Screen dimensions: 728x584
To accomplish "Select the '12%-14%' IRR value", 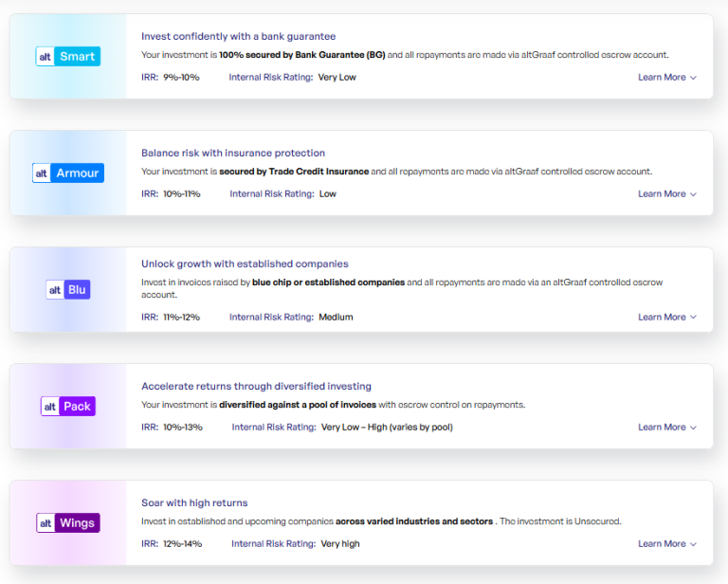I will click(182, 543).
